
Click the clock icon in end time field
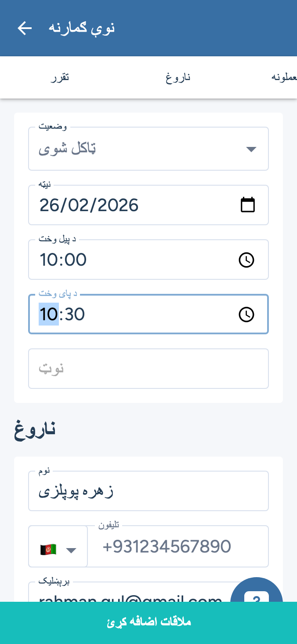click(x=246, y=315)
